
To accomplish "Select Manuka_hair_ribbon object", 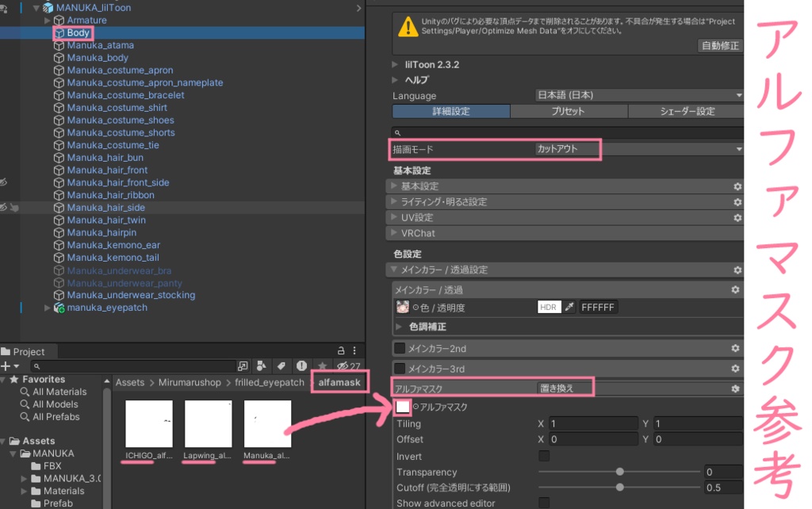I will 110,195.
